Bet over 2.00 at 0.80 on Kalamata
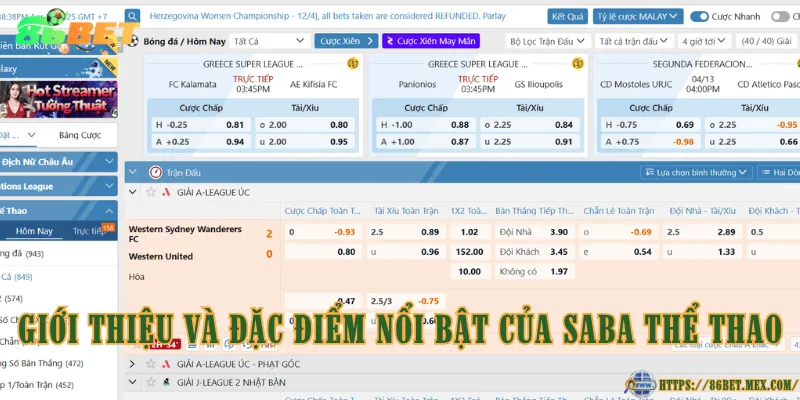Screen dimensions: 800x400 click(305, 125)
